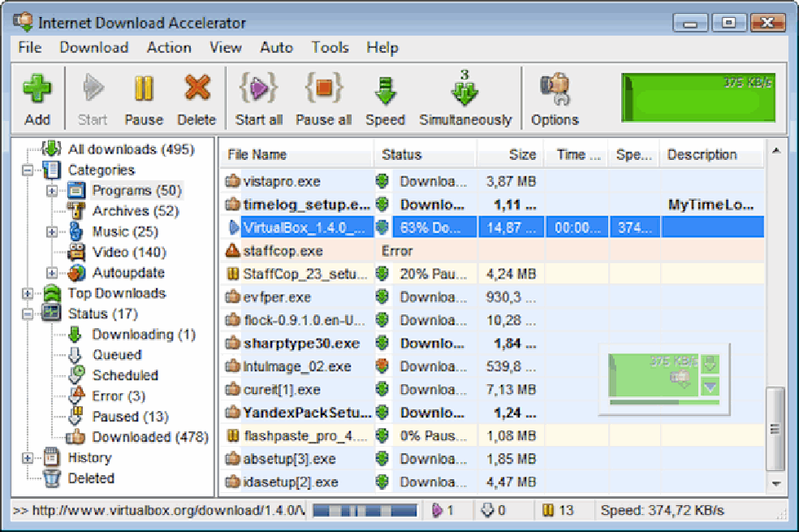This screenshot has width=799, height=532.
Task: Sort by the File Name column header
Action: (x=297, y=155)
